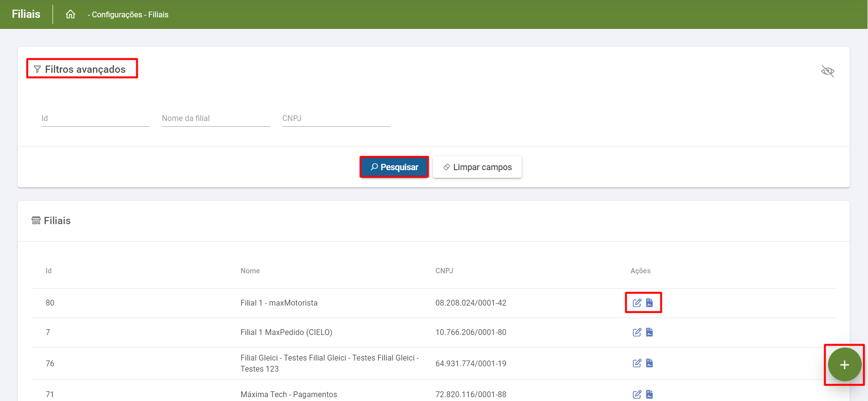This screenshot has width=868, height=401.
Task: Click the Configurações - Filiais breadcrumb
Action: (128, 15)
